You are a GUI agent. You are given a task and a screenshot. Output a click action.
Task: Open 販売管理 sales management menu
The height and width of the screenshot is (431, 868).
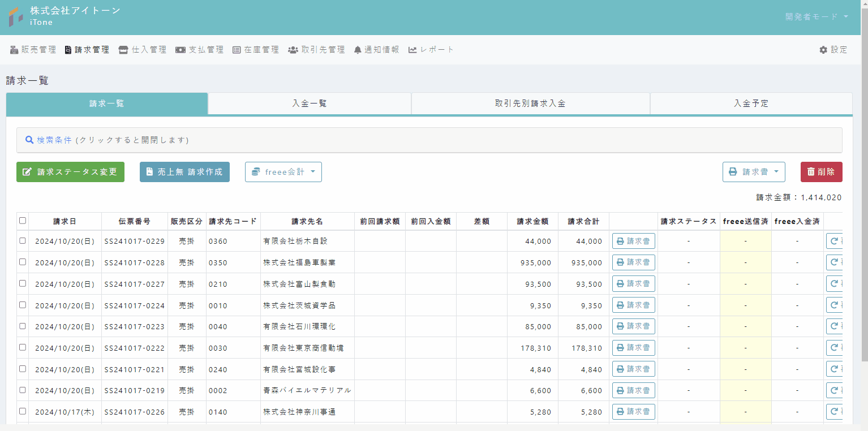33,50
